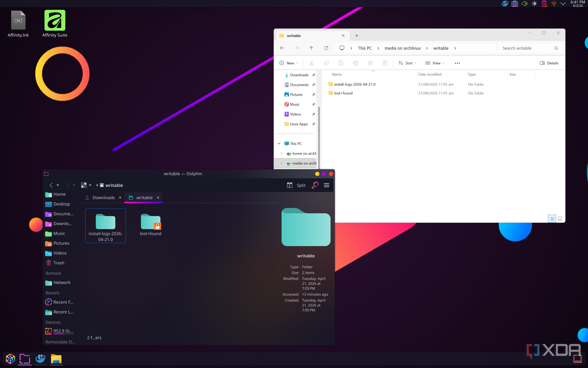This screenshot has width=588, height=368.
Task: Expand home on archlinux tree node
Action: pyautogui.click(x=281, y=153)
